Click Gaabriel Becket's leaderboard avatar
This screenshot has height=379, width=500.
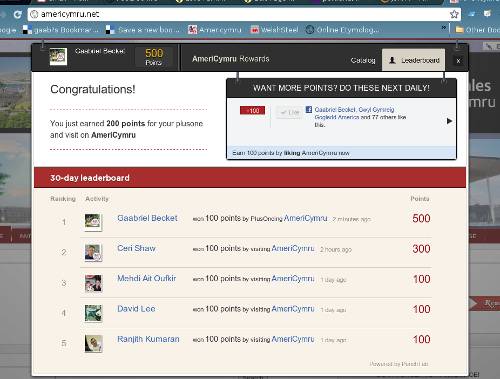pos(93,222)
